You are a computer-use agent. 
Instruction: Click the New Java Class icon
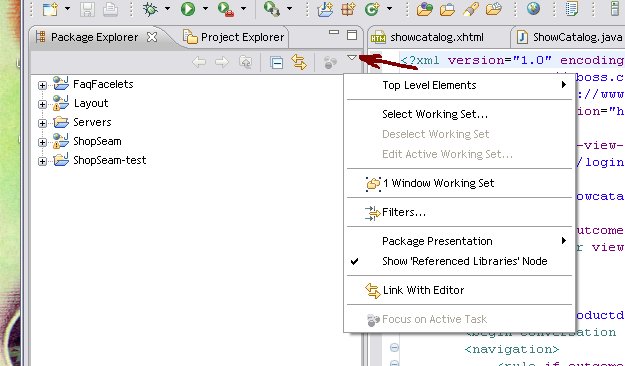tap(371, 9)
